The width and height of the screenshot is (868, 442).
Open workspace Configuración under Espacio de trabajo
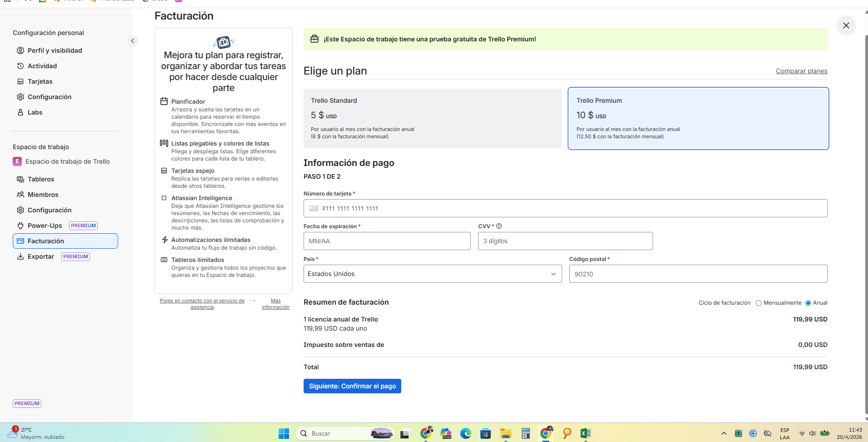point(49,210)
